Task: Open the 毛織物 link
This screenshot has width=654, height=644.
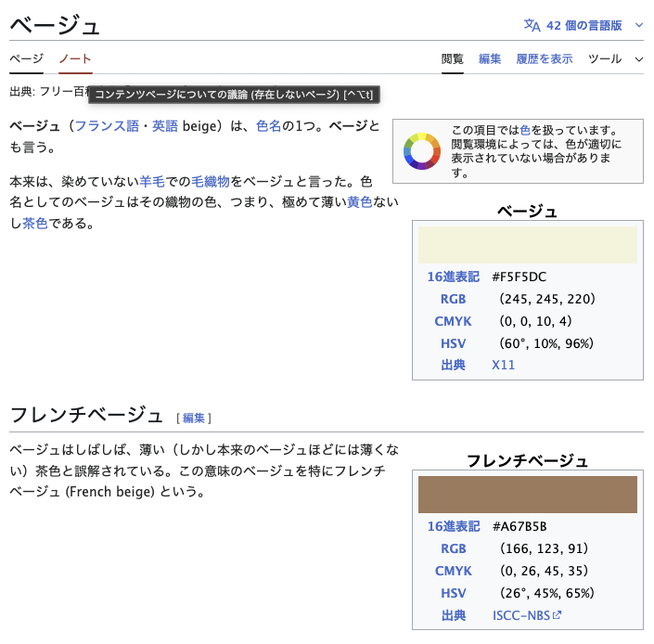Action: click(x=211, y=180)
